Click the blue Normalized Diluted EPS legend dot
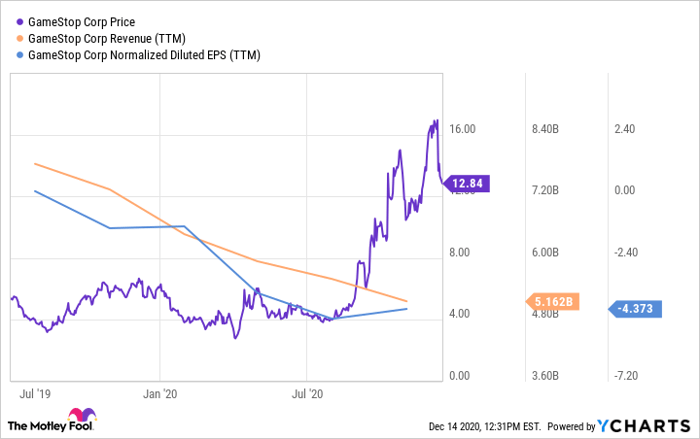 [x=18, y=55]
